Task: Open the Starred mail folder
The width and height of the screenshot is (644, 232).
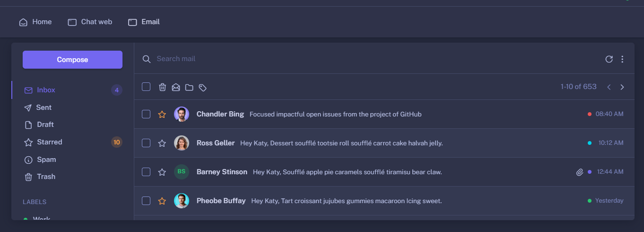Action: pyautogui.click(x=49, y=142)
